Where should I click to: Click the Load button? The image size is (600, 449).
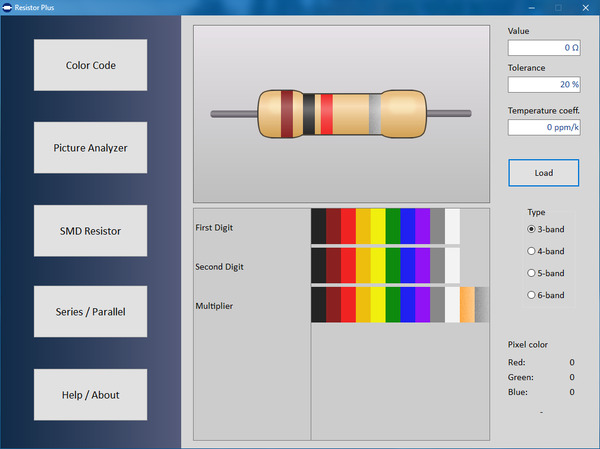coord(543,172)
